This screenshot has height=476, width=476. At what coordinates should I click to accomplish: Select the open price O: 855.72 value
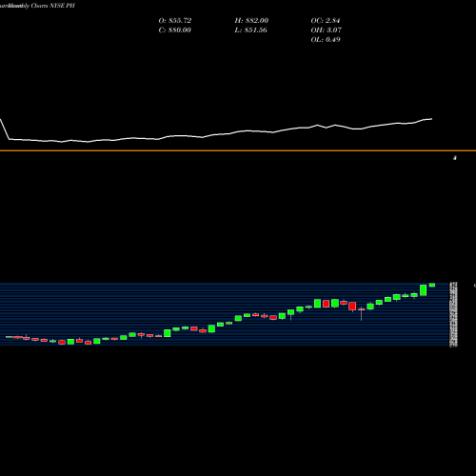point(175,21)
